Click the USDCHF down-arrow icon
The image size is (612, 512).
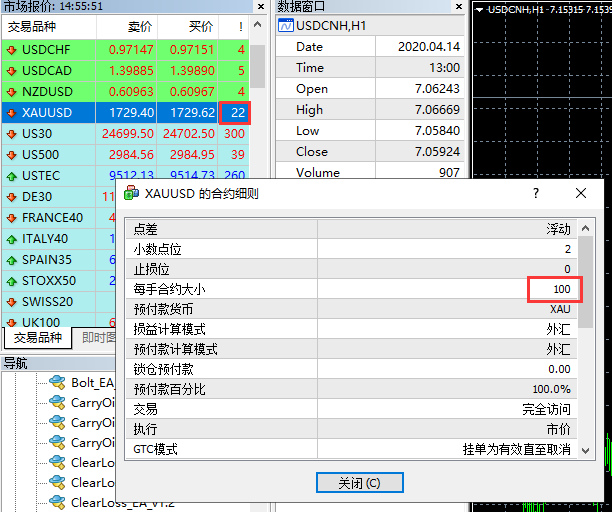tap(12, 50)
